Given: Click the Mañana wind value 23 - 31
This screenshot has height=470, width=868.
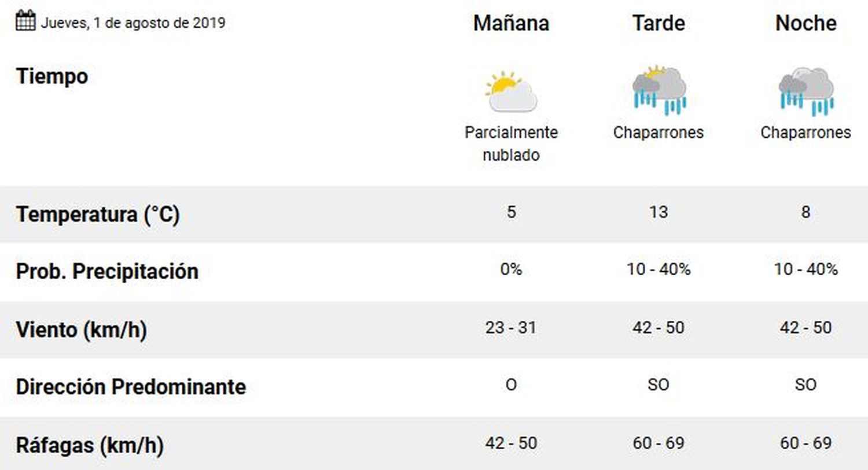Looking at the screenshot, I should (511, 328).
